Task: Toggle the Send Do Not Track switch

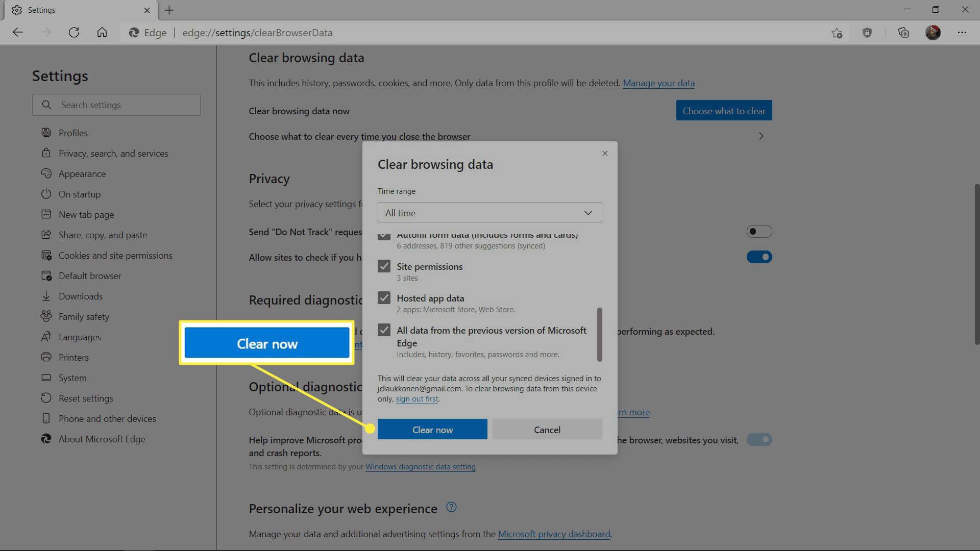Action: (x=759, y=232)
